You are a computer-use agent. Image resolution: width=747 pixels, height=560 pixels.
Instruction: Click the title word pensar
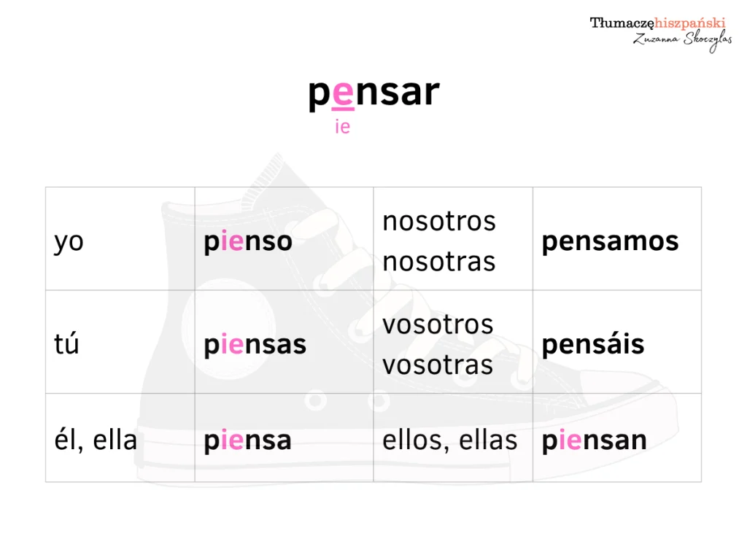click(x=373, y=93)
